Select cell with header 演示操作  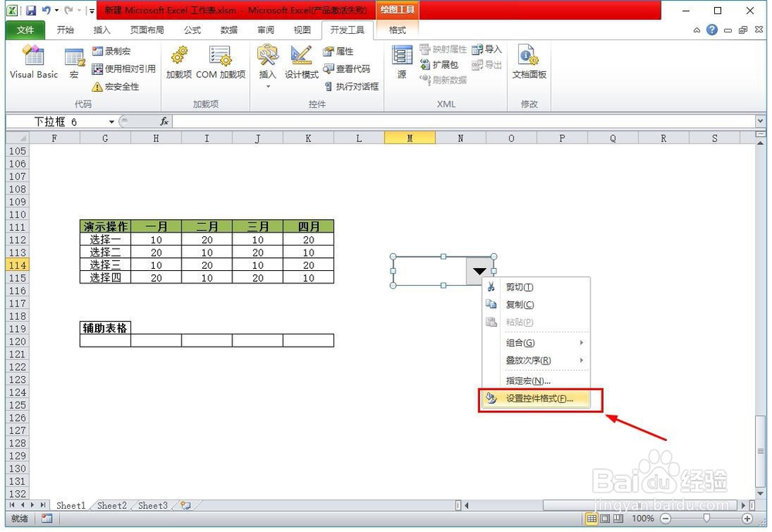pyautogui.click(x=105, y=226)
